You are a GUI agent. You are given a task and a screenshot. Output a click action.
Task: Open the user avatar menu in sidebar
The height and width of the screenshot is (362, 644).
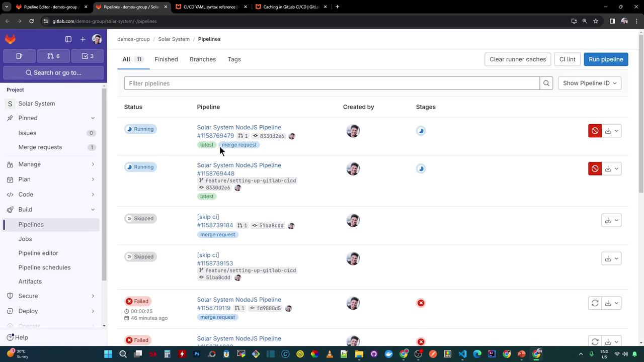coord(97,39)
